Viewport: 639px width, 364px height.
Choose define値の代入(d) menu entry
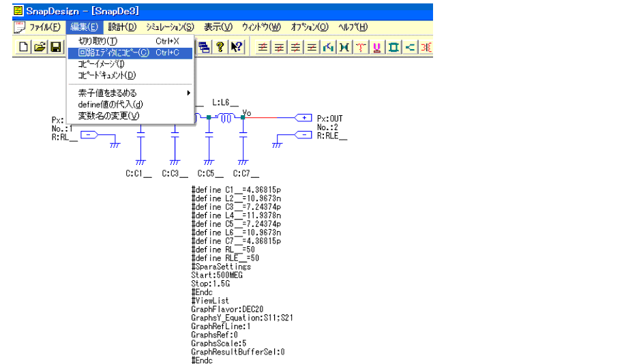[x=130, y=104]
